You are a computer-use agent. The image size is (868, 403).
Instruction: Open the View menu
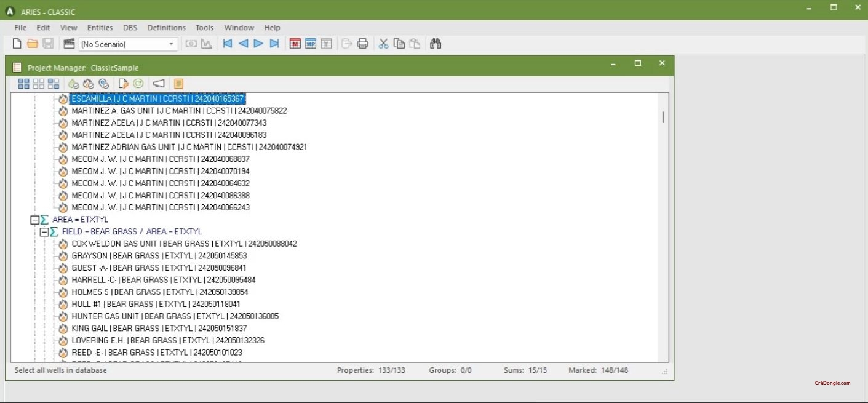[x=68, y=28]
